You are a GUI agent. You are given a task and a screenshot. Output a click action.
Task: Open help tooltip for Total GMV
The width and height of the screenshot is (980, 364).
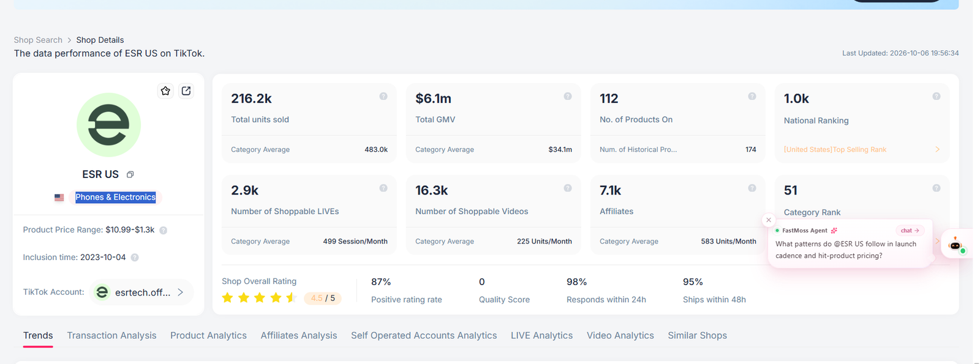pos(568,96)
